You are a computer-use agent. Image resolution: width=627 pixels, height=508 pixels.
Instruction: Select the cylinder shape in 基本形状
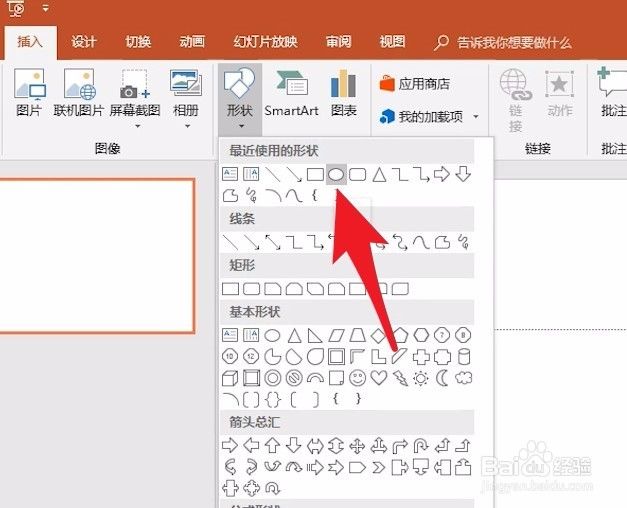click(x=464, y=357)
